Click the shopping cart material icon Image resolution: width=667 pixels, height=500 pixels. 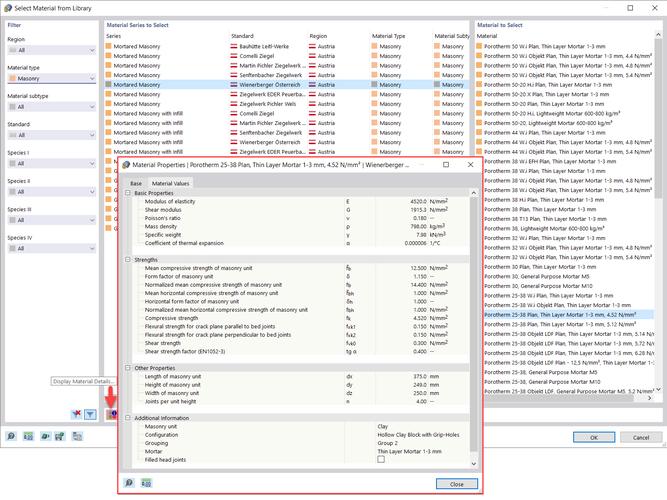60,436
